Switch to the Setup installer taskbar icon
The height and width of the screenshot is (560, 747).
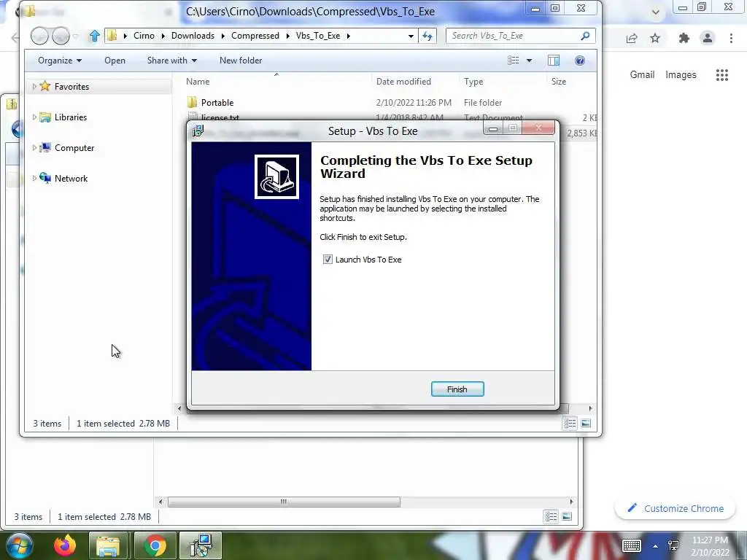[x=201, y=545]
